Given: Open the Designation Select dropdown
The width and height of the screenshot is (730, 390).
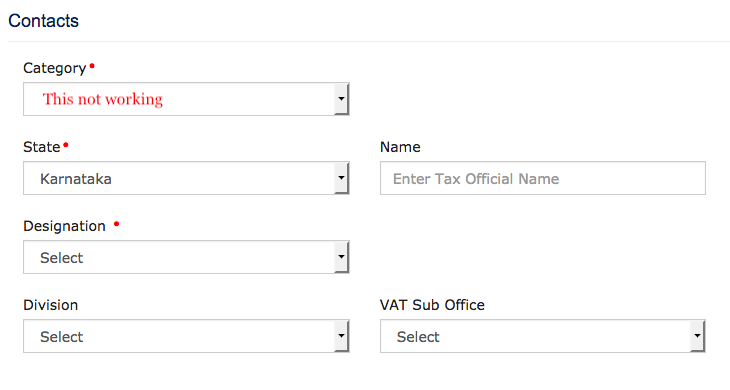Looking at the screenshot, I should point(186,257).
